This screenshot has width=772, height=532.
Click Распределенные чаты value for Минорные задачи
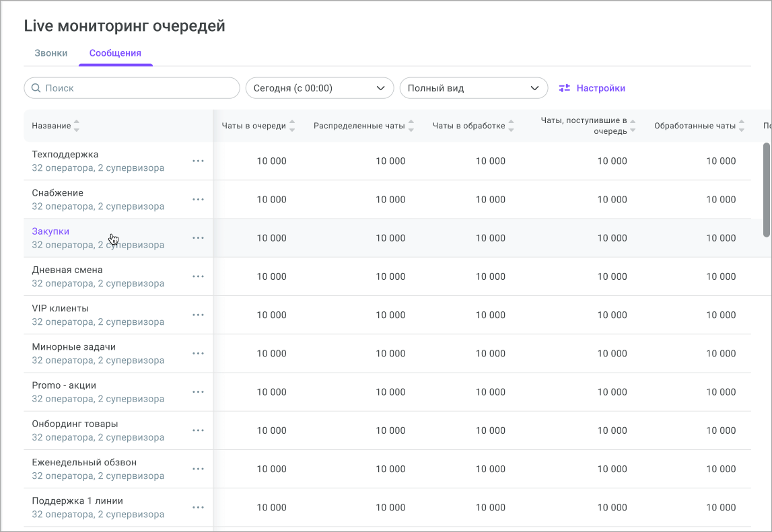click(390, 353)
